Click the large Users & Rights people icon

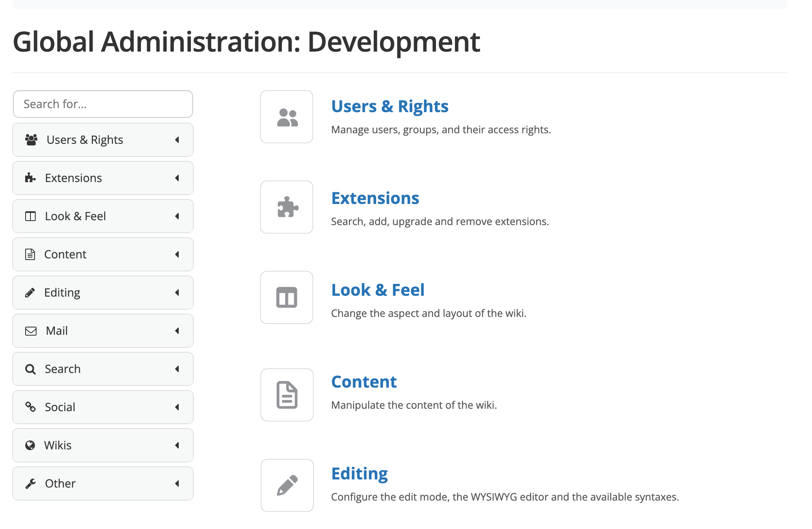coord(287,117)
